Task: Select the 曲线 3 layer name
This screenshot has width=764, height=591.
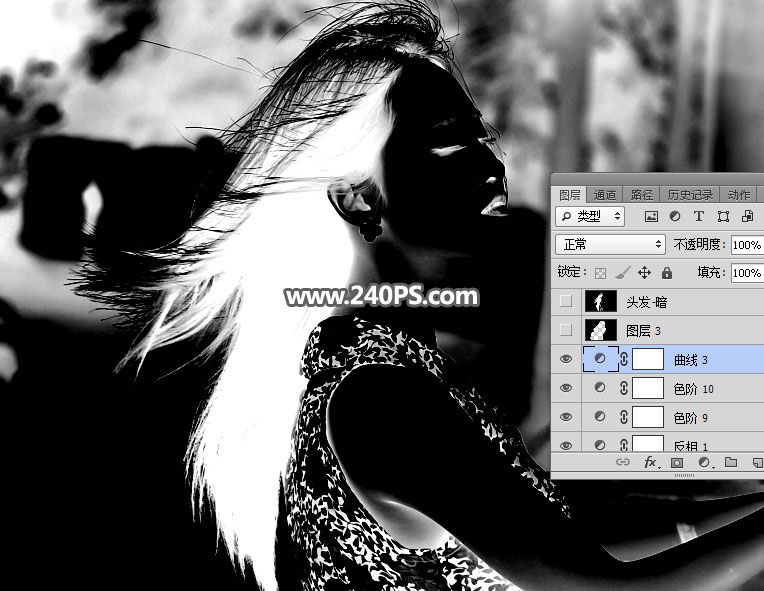Action: [690, 360]
